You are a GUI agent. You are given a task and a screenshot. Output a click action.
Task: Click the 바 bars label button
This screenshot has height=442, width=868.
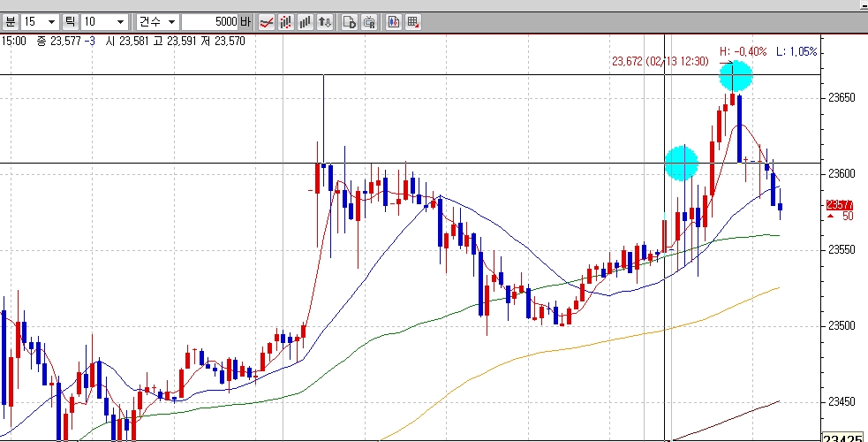click(245, 22)
